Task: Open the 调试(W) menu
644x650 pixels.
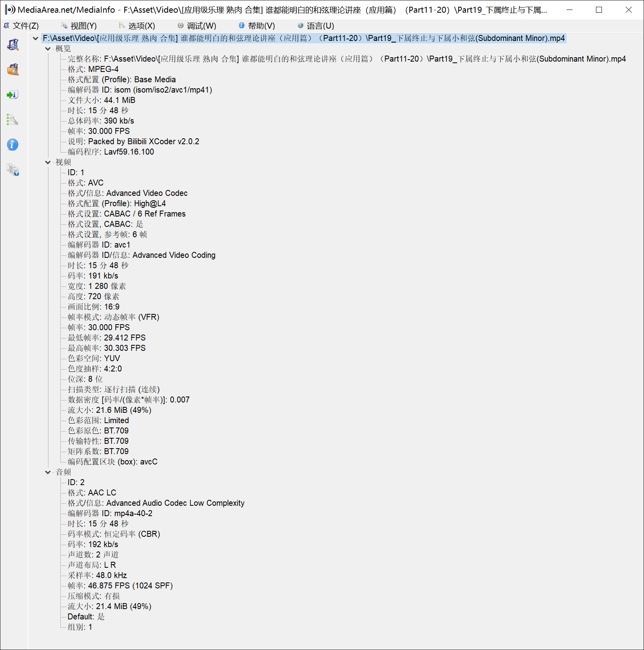Action: coord(197,26)
